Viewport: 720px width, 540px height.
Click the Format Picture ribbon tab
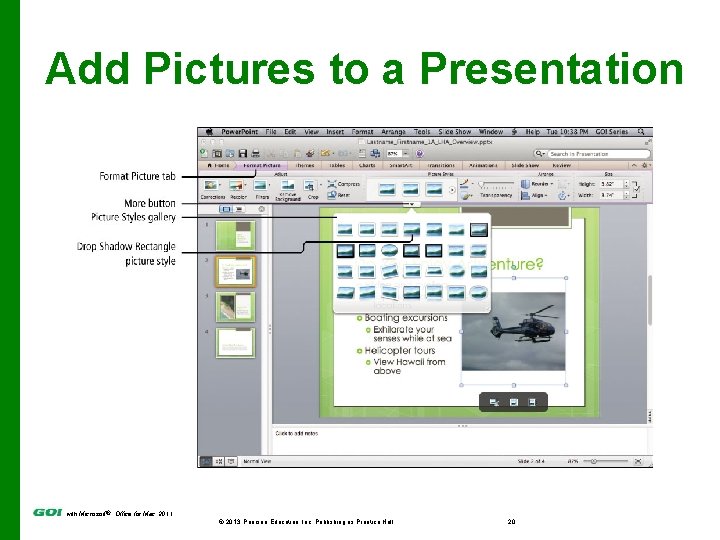262,165
